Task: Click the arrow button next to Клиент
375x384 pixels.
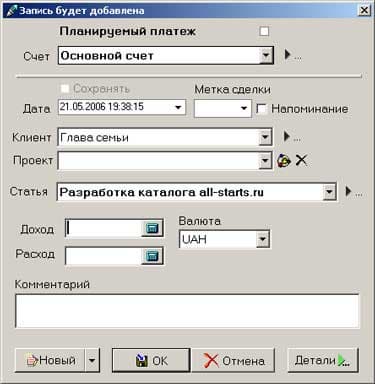Action: click(291, 137)
